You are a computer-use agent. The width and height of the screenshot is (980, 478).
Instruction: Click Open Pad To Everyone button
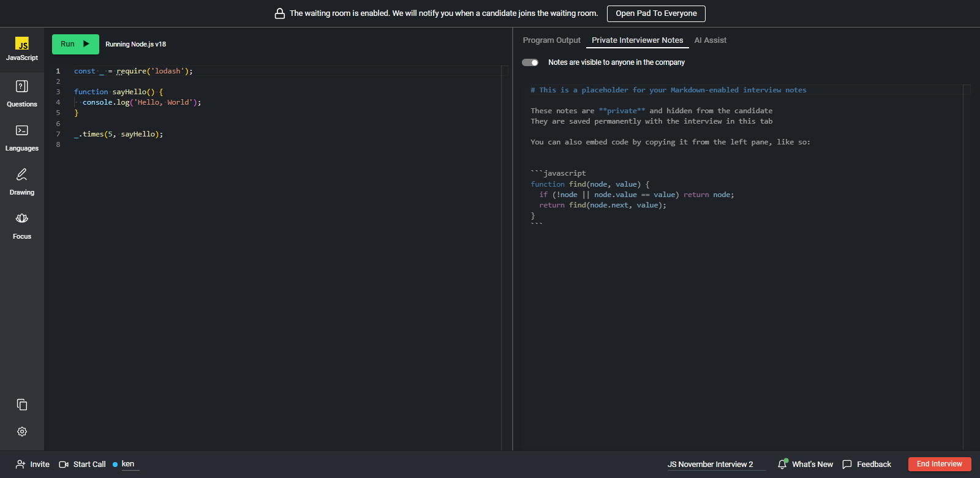(x=656, y=13)
